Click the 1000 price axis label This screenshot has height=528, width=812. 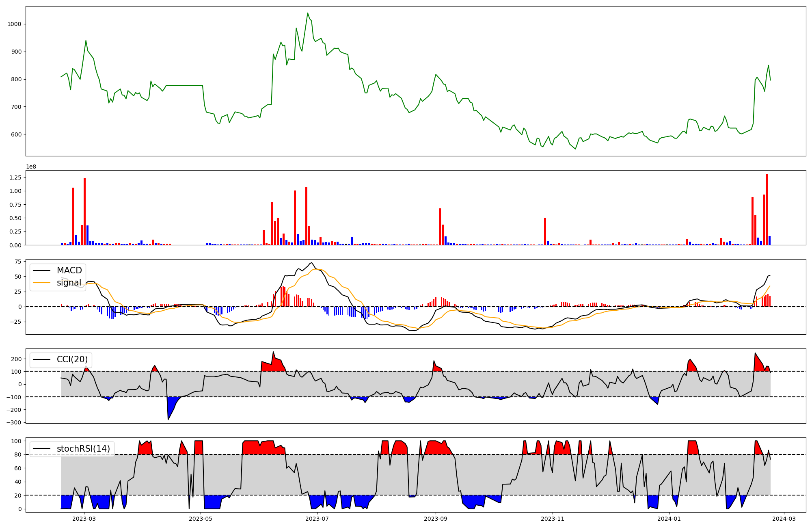click(x=15, y=24)
